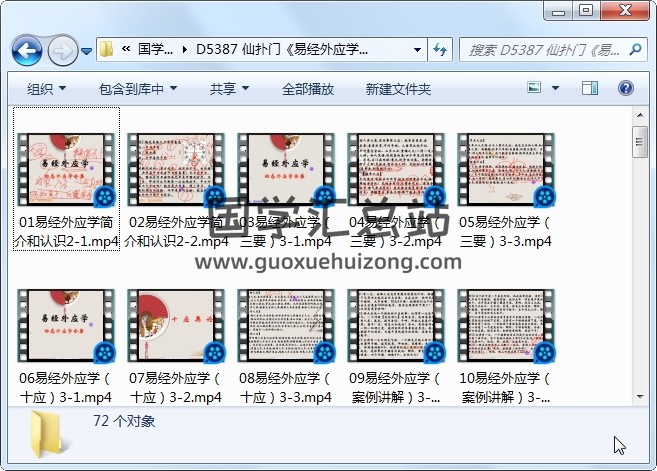Open the 包含到库中 menu
The image size is (657, 471).
tap(138, 89)
